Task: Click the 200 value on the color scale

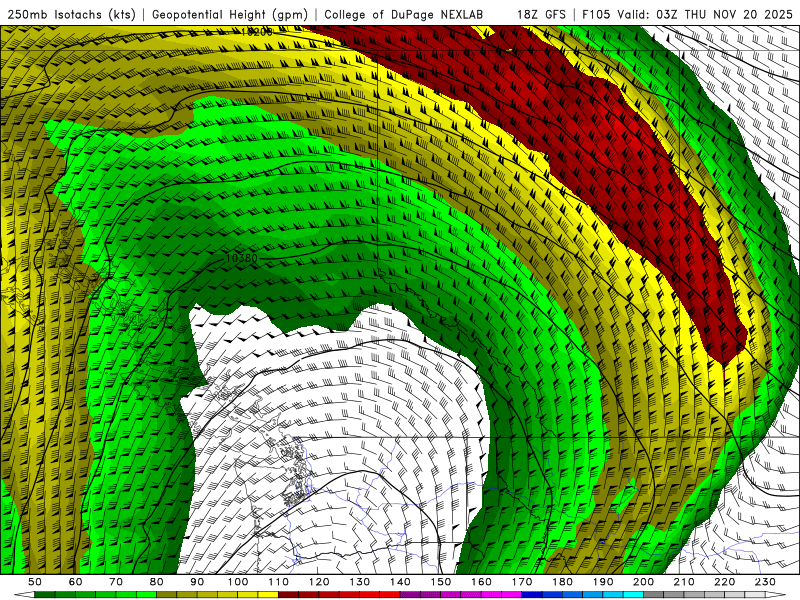Action: pos(643,582)
